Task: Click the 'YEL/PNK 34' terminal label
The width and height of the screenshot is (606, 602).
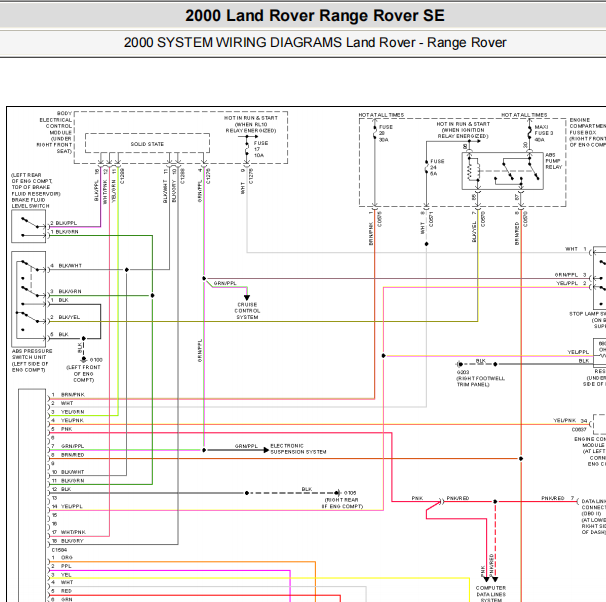Action: (x=570, y=420)
